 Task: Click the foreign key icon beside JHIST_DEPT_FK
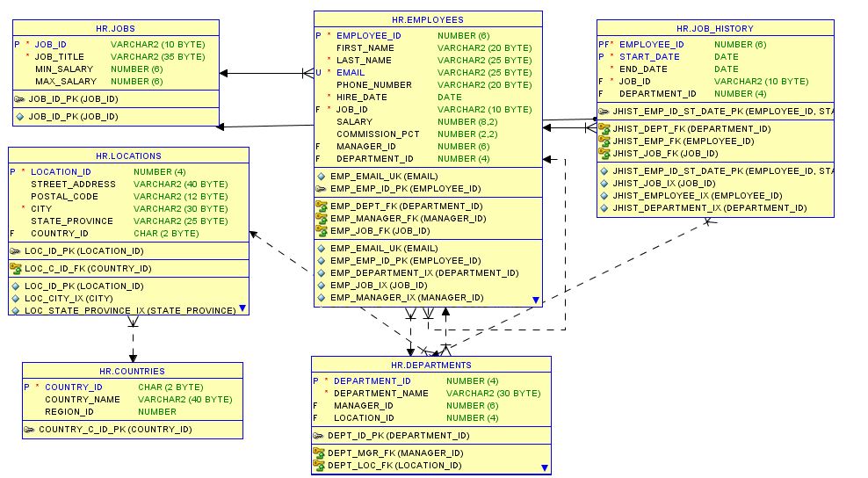click(x=604, y=129)
